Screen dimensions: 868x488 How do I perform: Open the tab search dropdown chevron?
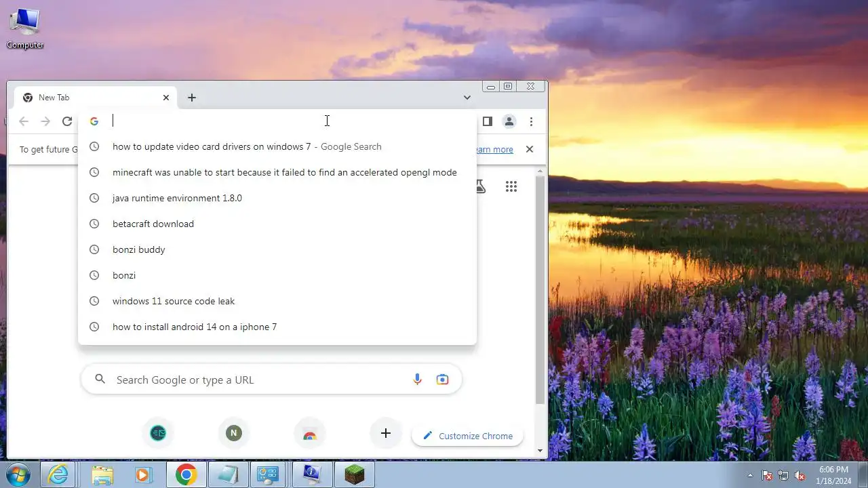coord(467,98)
